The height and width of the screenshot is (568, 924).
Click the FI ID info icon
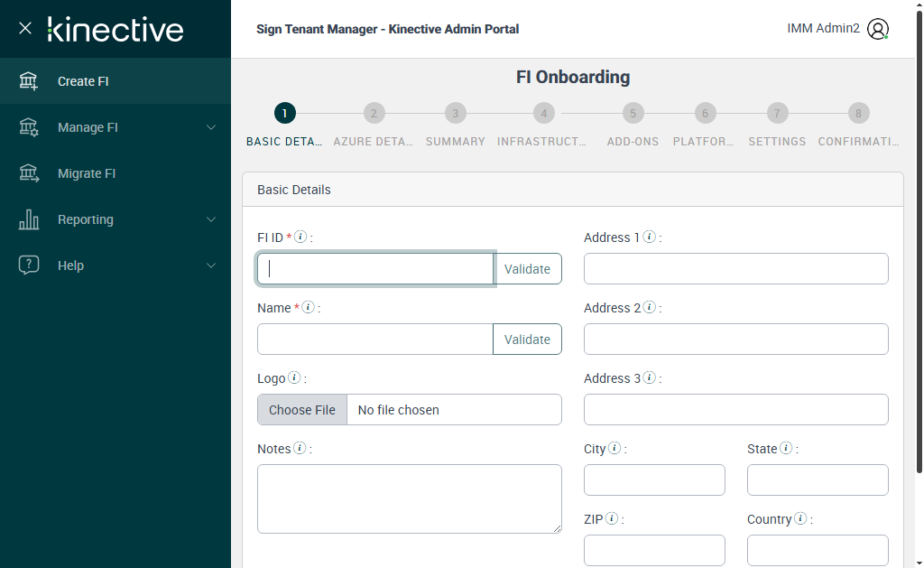pos(300,237)
